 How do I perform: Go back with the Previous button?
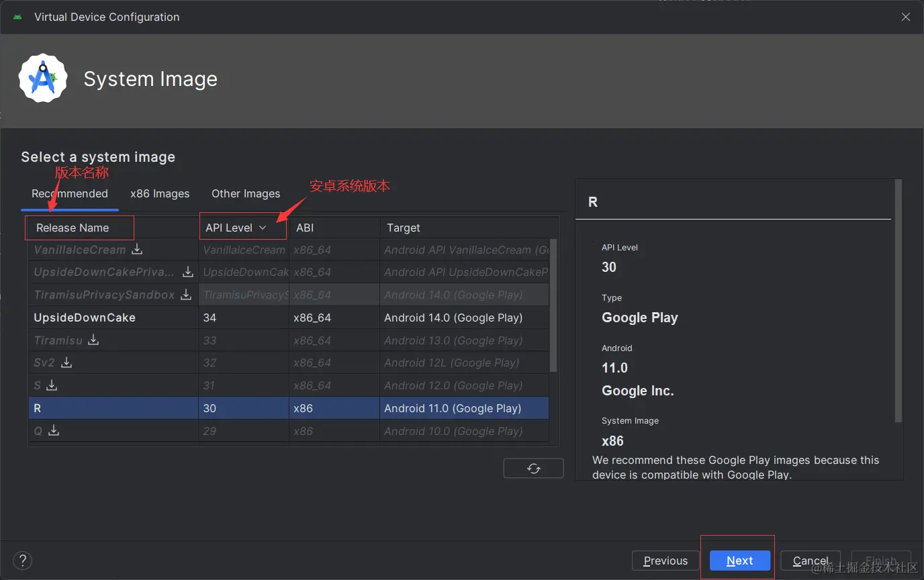coord(665,561)
